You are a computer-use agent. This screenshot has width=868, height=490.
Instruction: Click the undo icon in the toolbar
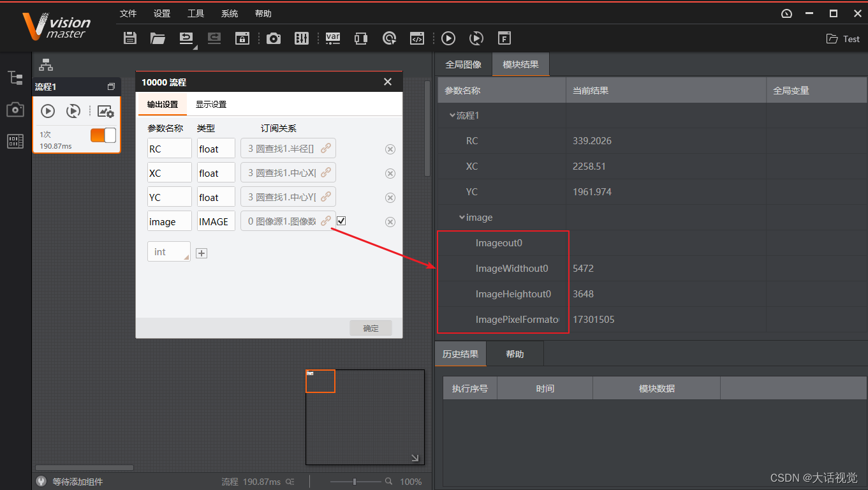tap(186, 38)
